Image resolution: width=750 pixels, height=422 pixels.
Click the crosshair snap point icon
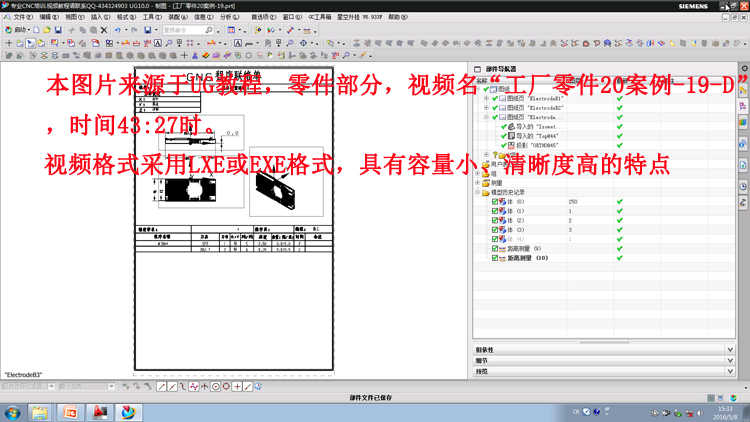[237, 387]
